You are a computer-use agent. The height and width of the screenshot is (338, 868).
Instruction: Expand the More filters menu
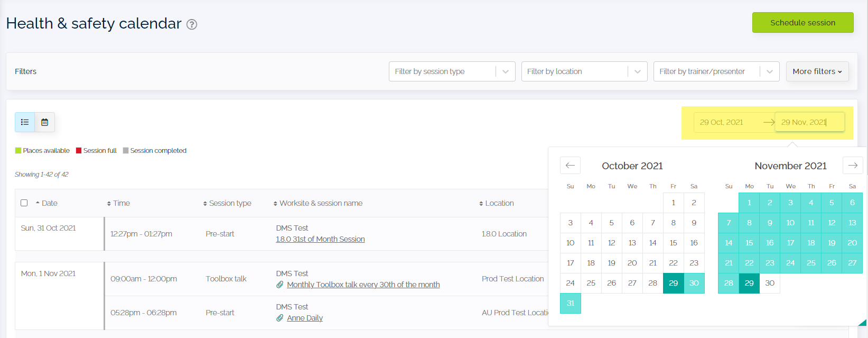(x=817, y=71)
